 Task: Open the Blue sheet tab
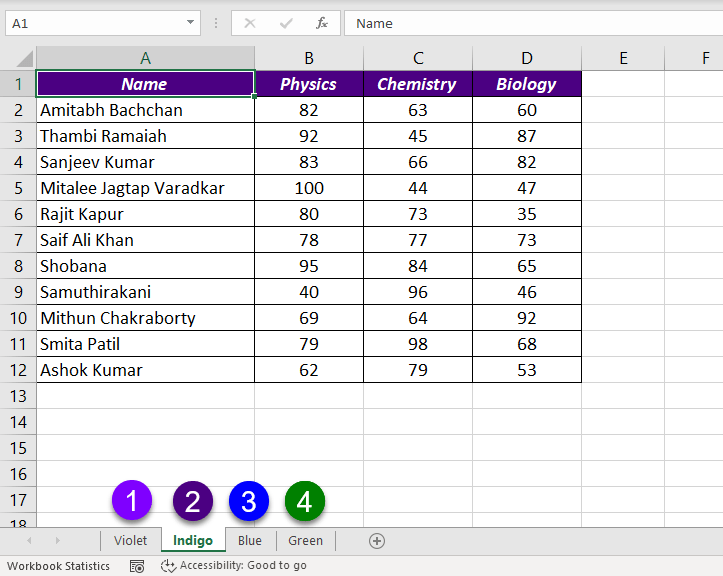click(250, 540)
